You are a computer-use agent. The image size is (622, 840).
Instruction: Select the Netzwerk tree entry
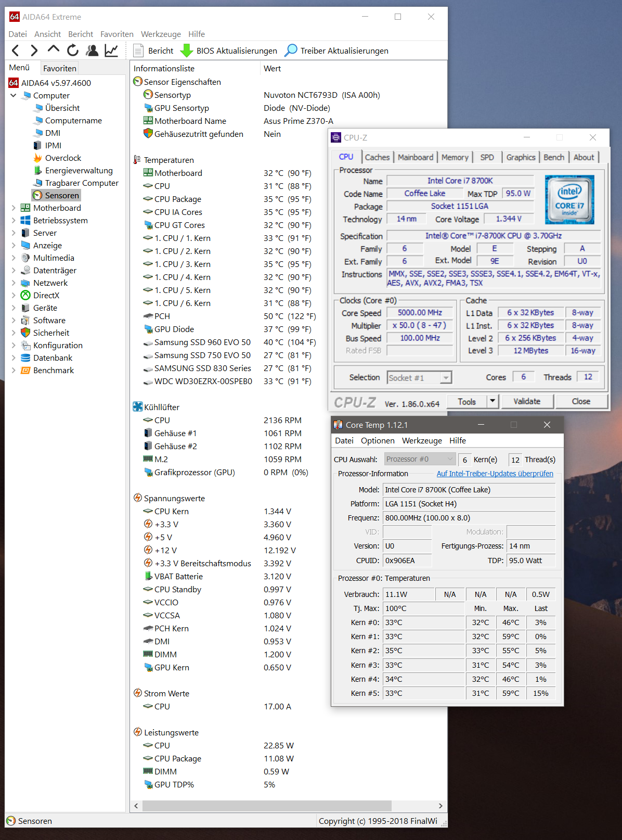(x=44, y=283)
